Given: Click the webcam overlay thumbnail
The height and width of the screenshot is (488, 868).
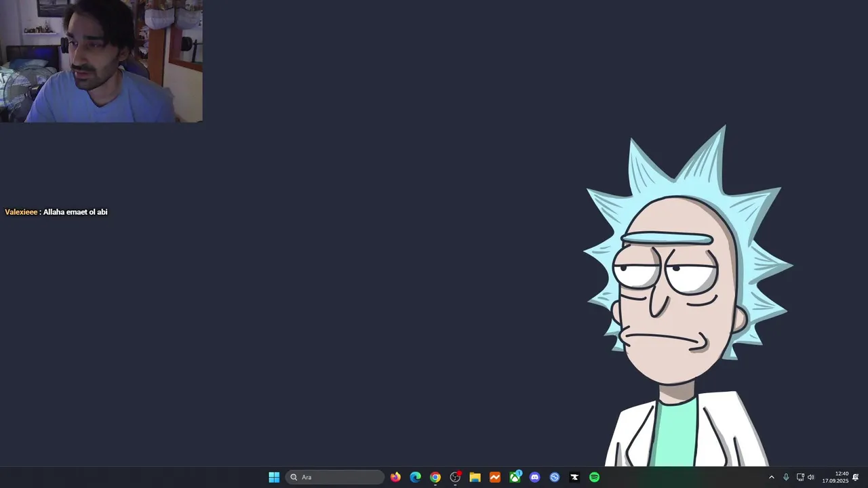Looking at the screenshot, I should 101,61.
